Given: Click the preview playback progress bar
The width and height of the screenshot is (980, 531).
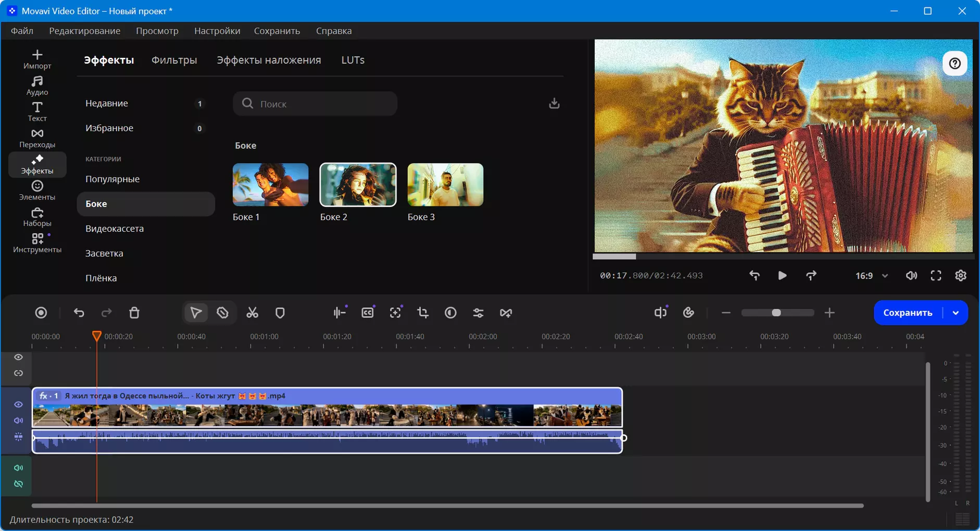Looking at the screenshot, I should pyautogui.click(x=783, y=257).
